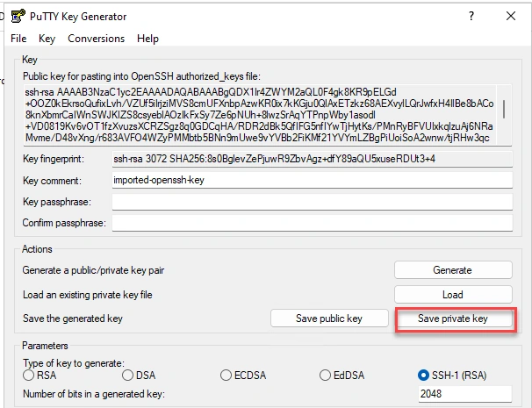The height and width of the screenshot is (408, 532).
Task: Click the Key fingerprint field
Action: point(313,159)
